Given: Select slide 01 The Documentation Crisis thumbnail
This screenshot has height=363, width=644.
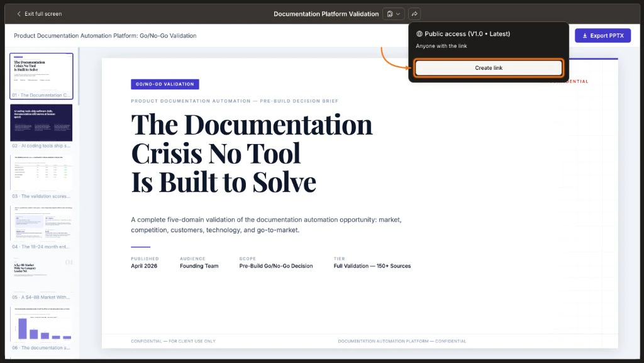Looking at the screenshot, I should (41, 75).
